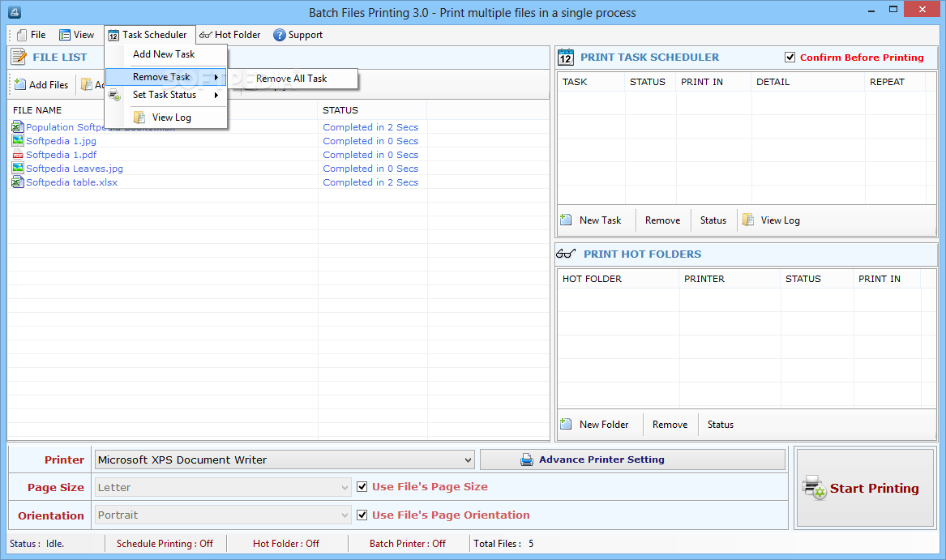
Task: Click Schedule Printing : Off status
Action: pyautogui.click(x=165, y=544)
